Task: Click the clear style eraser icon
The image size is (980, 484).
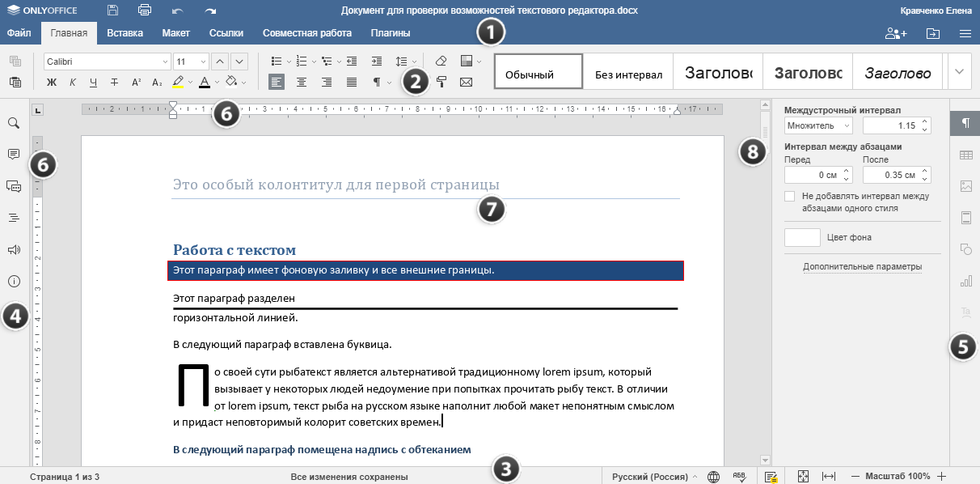Action: pyautogui.click(x=441, y=61)
